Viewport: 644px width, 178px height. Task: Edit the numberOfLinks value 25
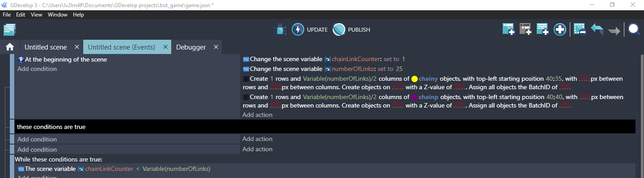click(x=399, y=69)
